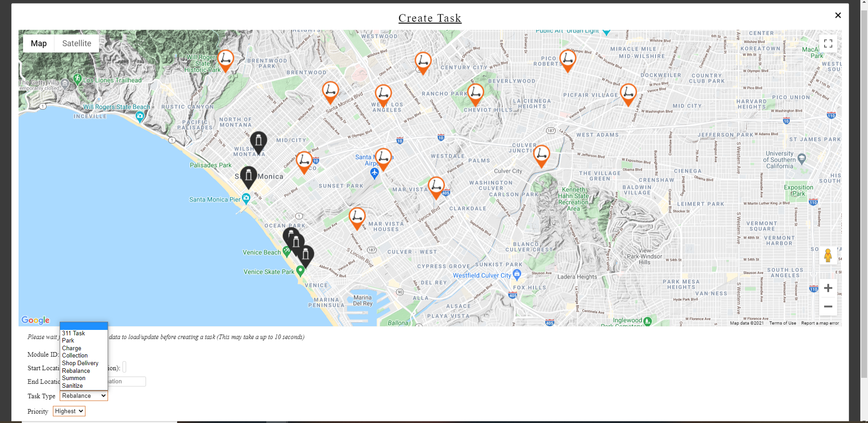The height and width of the screenshot is (423, 868).
Task: Choose Charge task type option
Action: point(84,348)
